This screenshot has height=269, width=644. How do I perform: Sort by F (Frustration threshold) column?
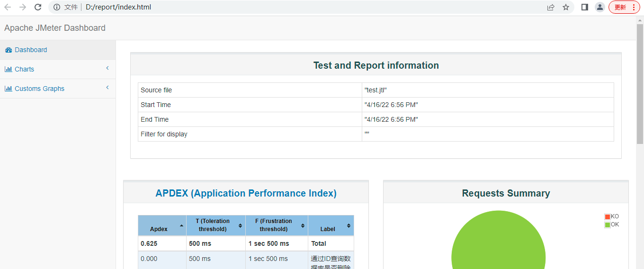point(277,225)
